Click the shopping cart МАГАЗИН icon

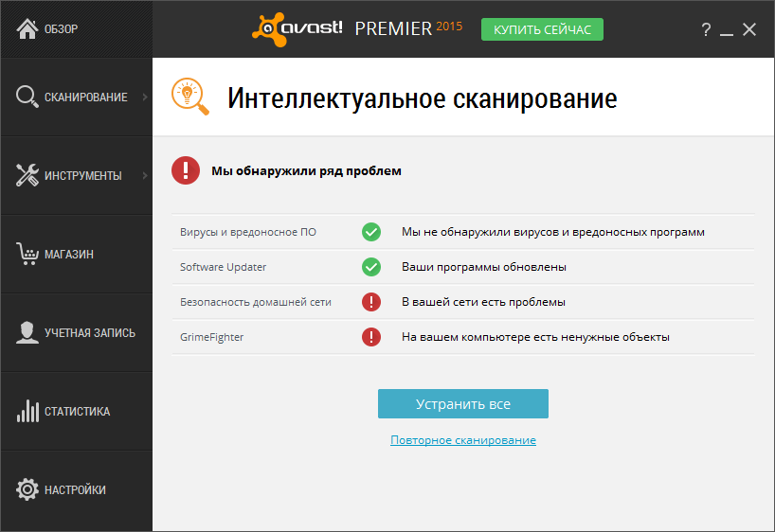click(27, 254)
